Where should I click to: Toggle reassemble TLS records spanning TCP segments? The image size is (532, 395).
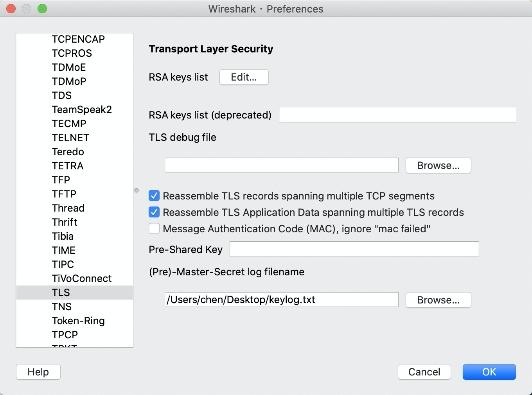coord(154,196)
